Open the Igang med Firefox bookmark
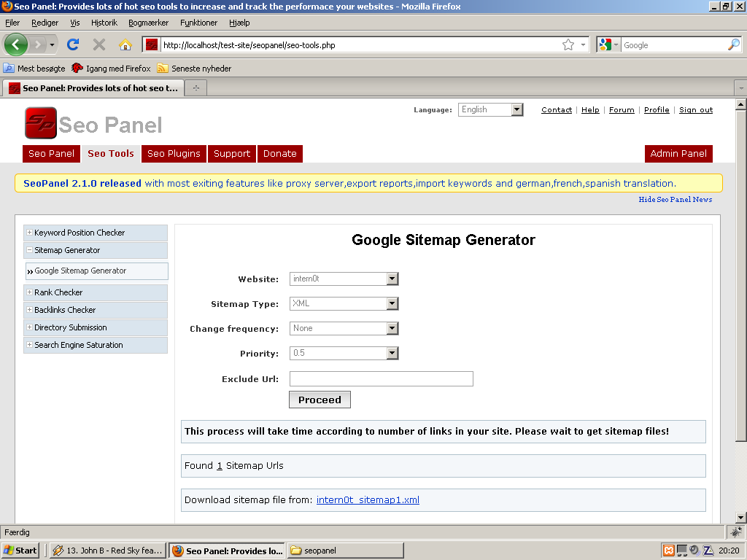The image size is (747, 560). pyautogui.click(x=111, y=68)
